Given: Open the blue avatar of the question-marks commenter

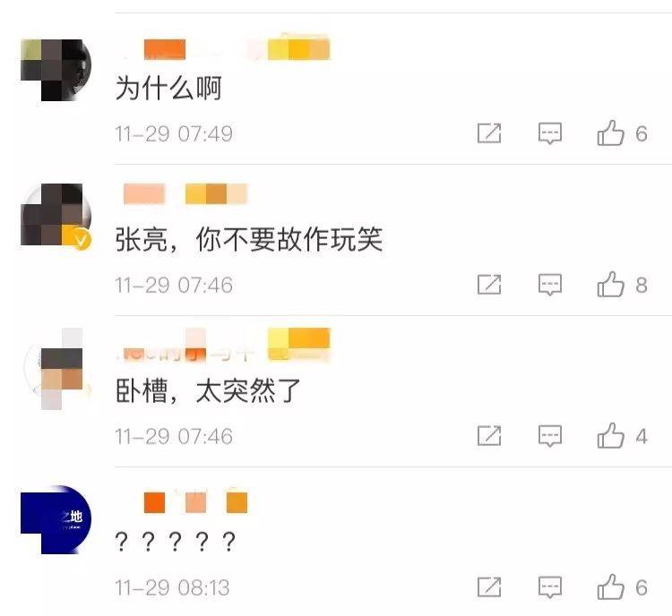Looking at the screenshot, I should 56,519.
